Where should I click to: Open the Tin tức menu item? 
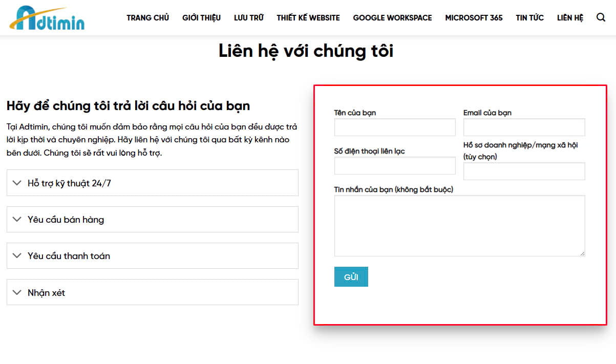pyautogui.click(x=529, y=18)
